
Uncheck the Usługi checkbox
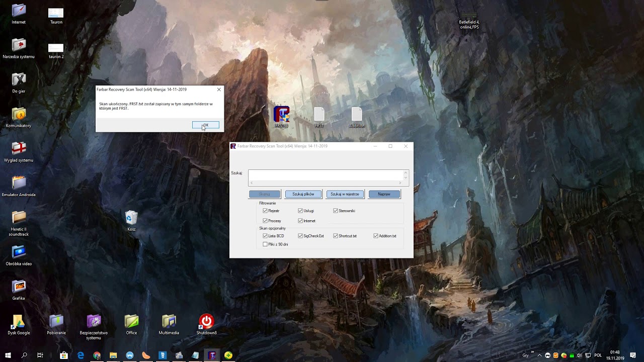click(300, 211)
